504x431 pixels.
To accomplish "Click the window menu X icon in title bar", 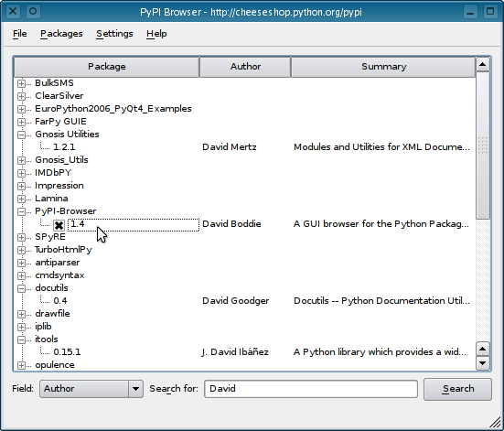I will pos(13,12).
